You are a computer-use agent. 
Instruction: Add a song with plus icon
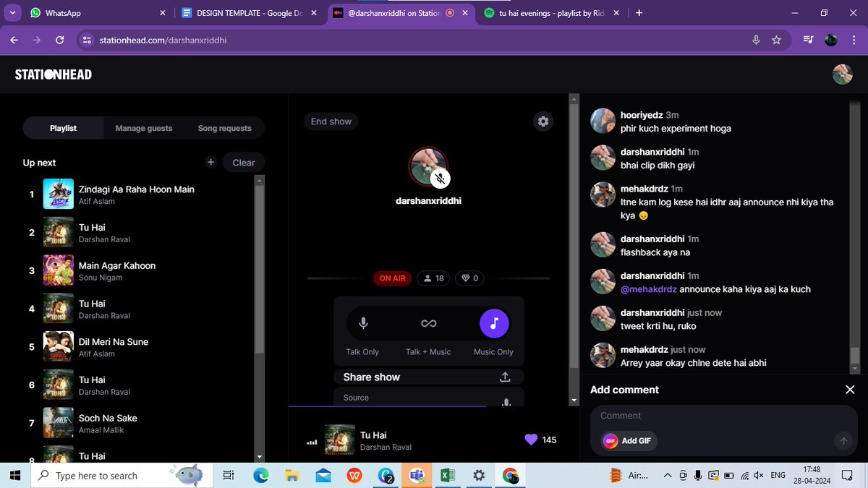click(210, 163)
